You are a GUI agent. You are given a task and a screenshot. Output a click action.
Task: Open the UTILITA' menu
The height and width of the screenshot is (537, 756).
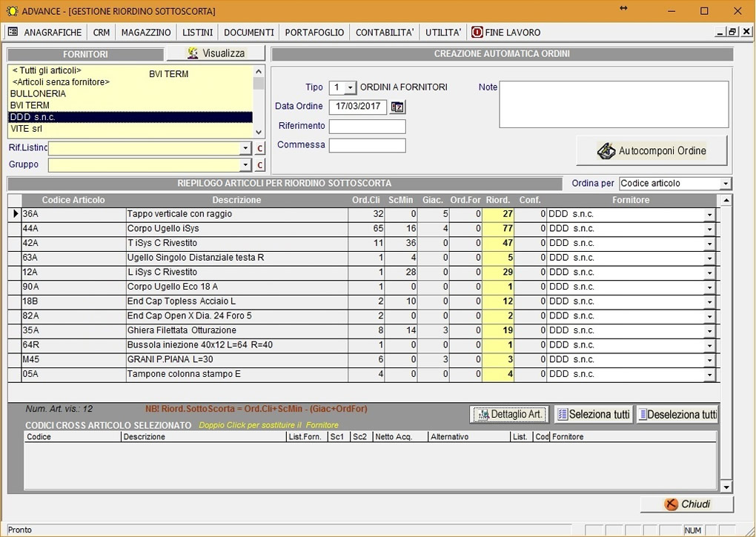(x=443, y=33)
